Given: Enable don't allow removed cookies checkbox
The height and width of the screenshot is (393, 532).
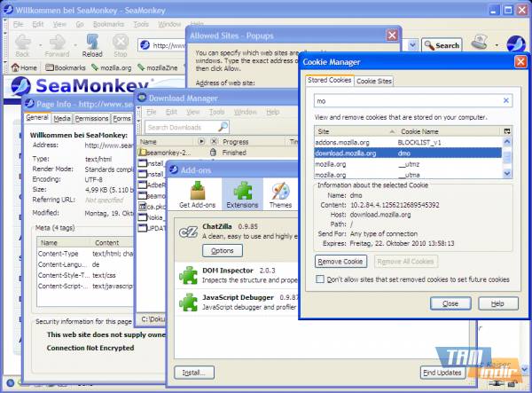Looking at the screenshot, I should coord(320,279).
